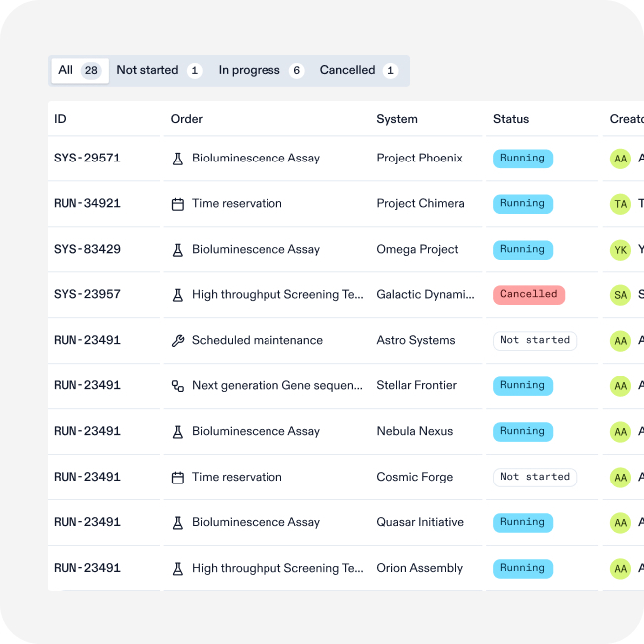Click the YK creator avatar
The width and height of the screenshot is (644, 644).
pyautogui.click(x=620, y=250)
